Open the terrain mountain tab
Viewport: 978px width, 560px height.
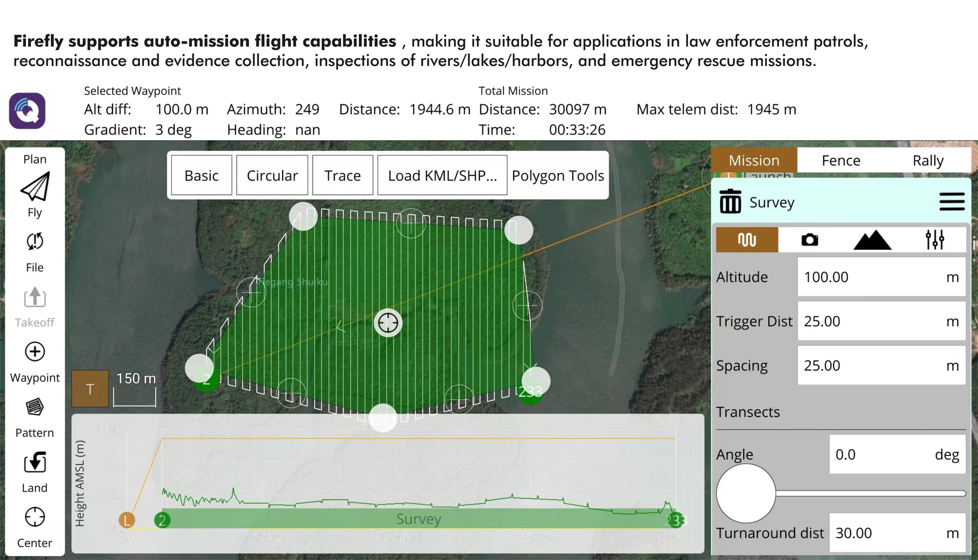coord(872,240)
